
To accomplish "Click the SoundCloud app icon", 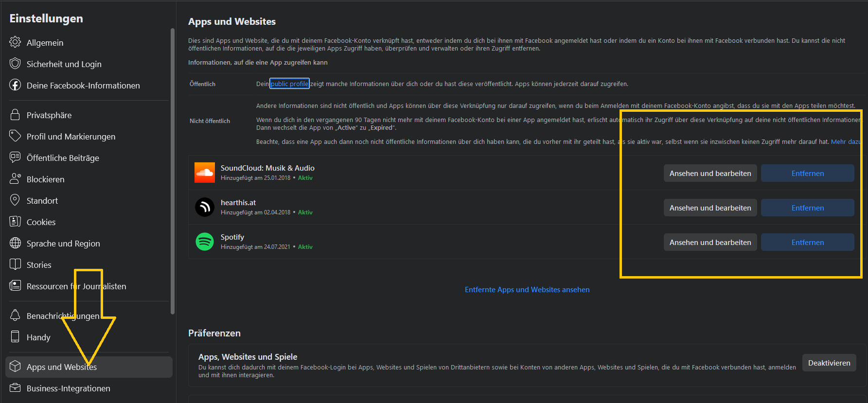I will (204, 173).
